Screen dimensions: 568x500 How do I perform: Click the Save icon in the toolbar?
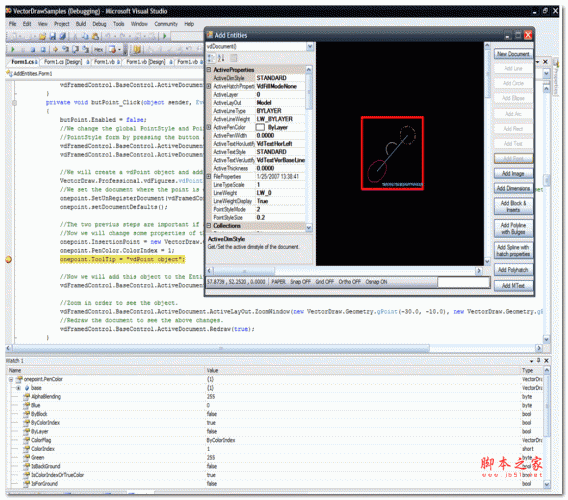[x=53, y=36]
